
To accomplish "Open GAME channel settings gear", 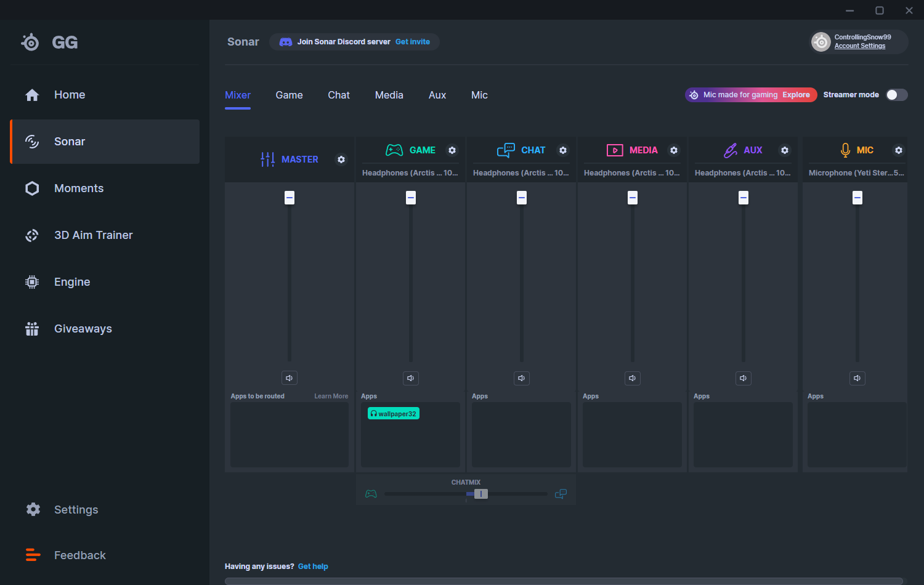I will pyautogui.click(x=452, y=150).
